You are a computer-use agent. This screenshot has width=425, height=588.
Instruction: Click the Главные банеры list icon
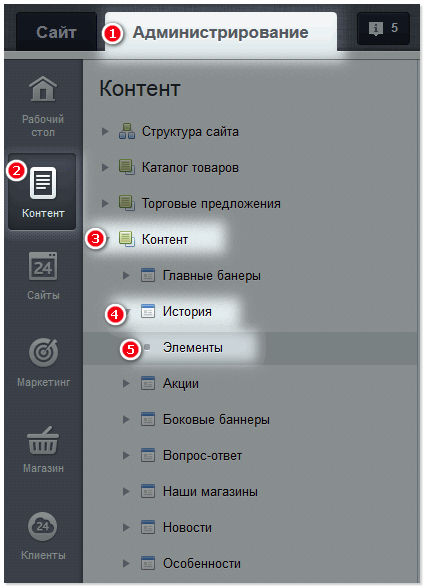[x=148, y=275]
